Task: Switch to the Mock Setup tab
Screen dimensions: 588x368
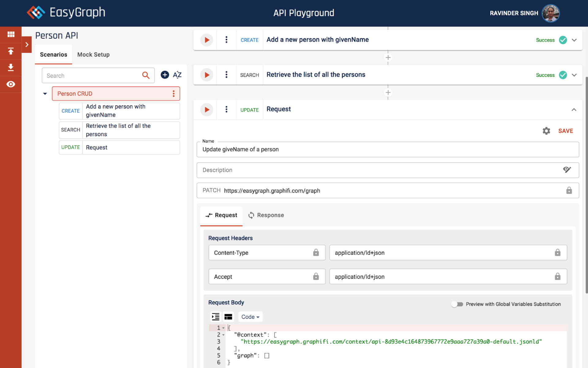Action: point(93,55)
